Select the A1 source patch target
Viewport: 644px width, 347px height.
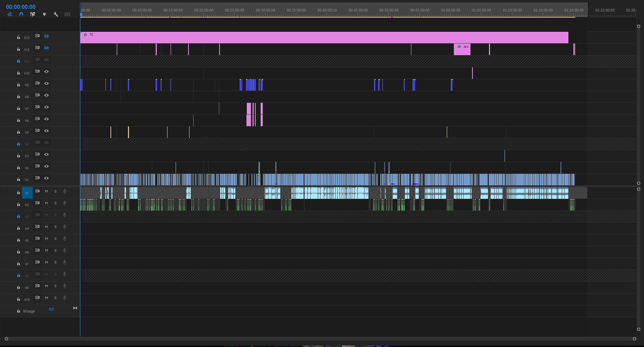tap(27, 192)
